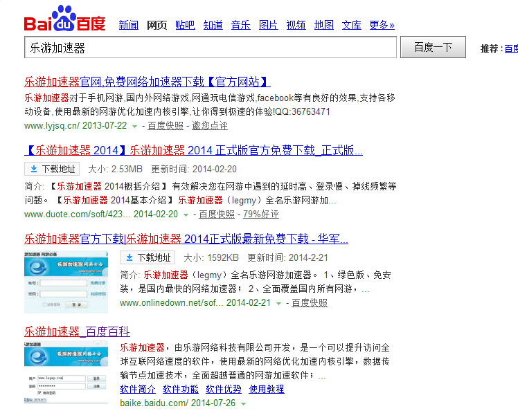The width and height of the screenshot is (518, 420).
Task: Click the 邀您点评 link
Action: click(210, 126)
